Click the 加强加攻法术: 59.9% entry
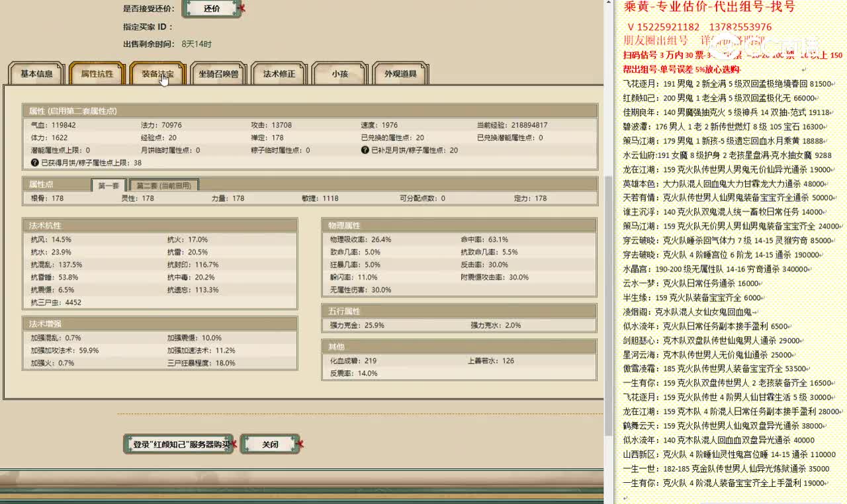This screenshot has width=847, height=504. pyautogui.click(x=65, y=351)
